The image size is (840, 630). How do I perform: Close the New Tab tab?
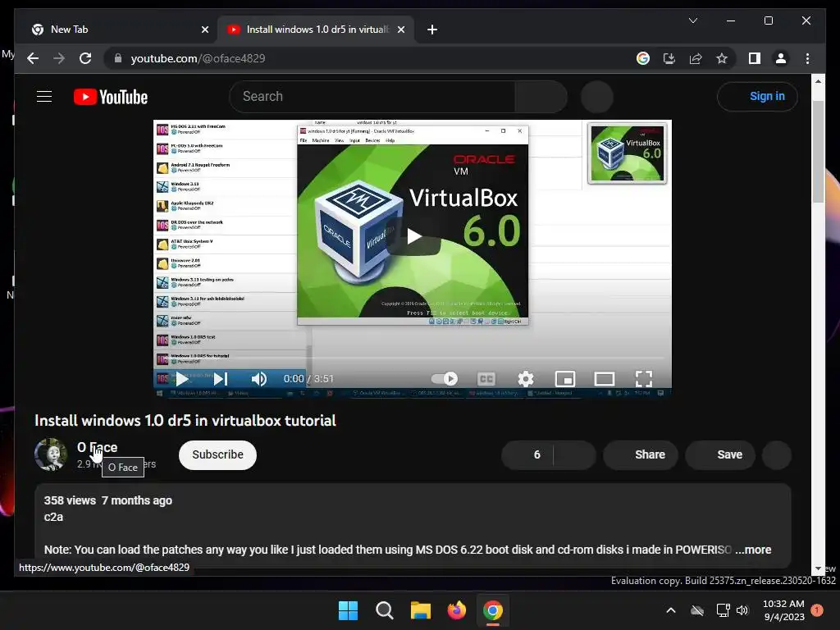(204, 30)
